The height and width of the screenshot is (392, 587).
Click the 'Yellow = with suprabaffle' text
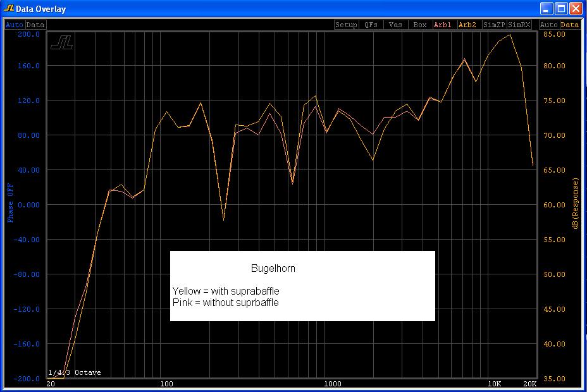pos(226,291)
